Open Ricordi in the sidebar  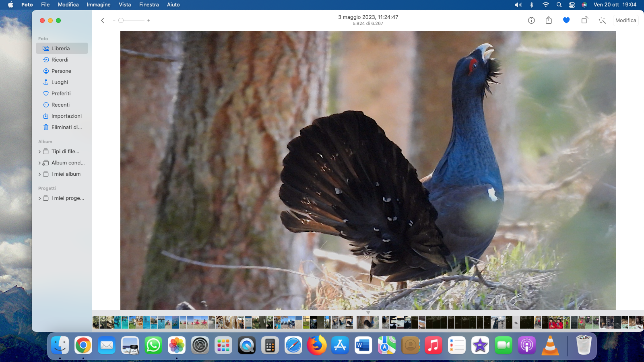coord(62,60)
